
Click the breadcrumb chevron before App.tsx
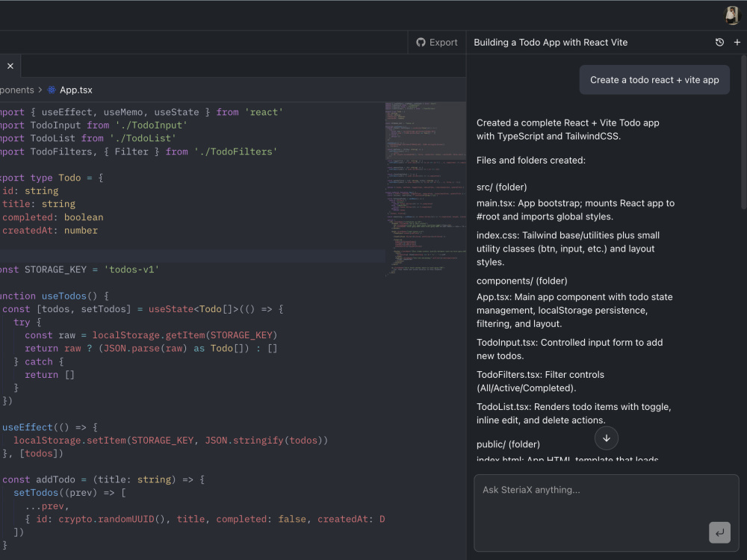[40, 90]
